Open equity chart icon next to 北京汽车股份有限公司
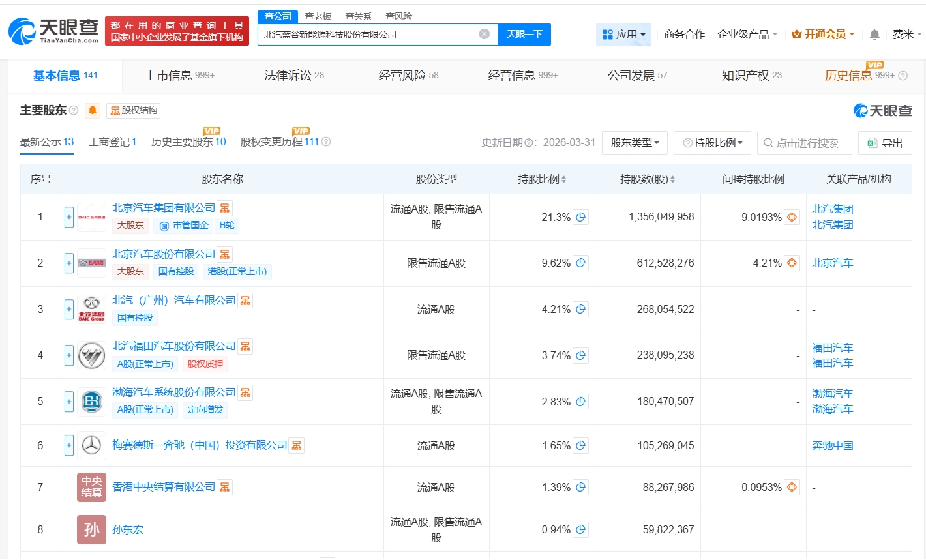Image resolution: width=926 pixels, height=560 pixels. pyautogui.click(x=224, y=254)
